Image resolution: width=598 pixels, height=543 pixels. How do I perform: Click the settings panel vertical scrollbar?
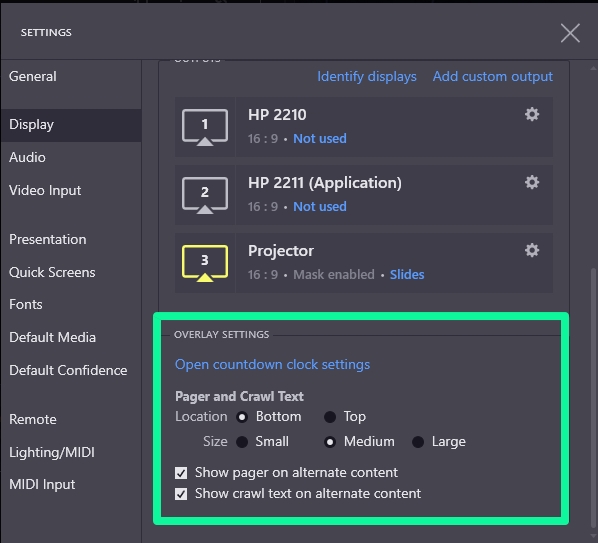point(593,397)
